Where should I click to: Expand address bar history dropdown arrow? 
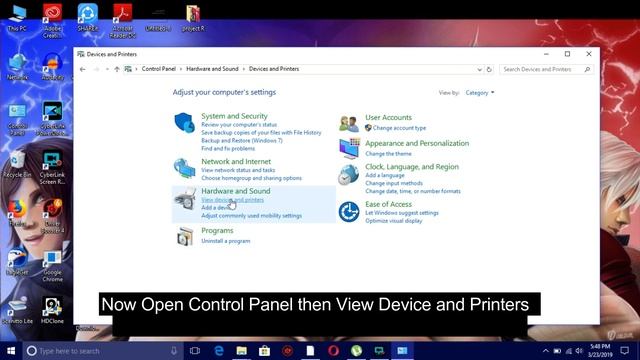480,69
